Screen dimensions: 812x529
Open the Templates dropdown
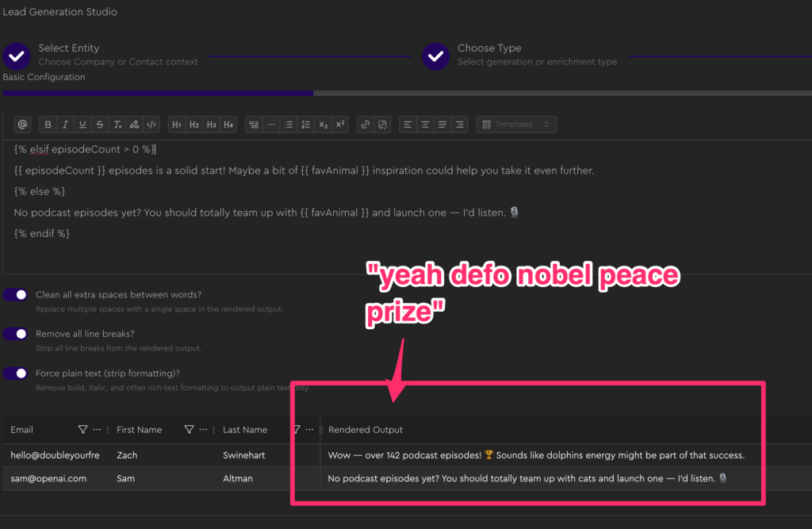click(516, 125)
